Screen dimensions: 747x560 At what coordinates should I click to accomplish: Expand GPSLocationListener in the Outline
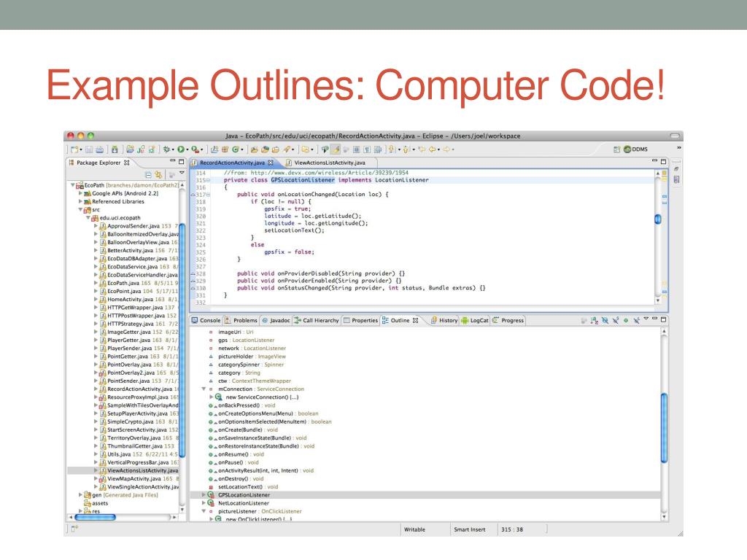(204, 495)
